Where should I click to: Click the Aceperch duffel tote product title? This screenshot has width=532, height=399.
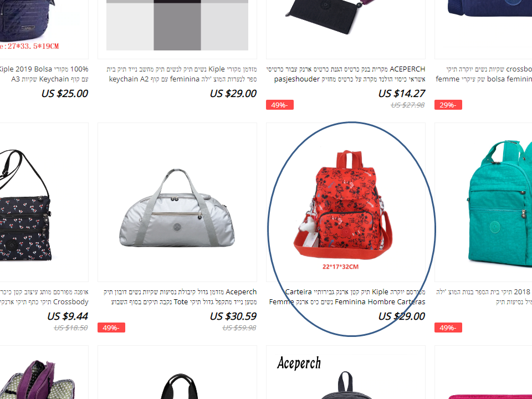tap(180, 297)
